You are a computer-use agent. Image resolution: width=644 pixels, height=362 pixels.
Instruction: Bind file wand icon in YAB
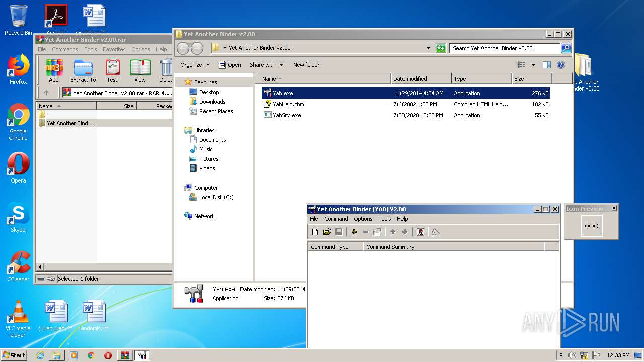[436, 232]
